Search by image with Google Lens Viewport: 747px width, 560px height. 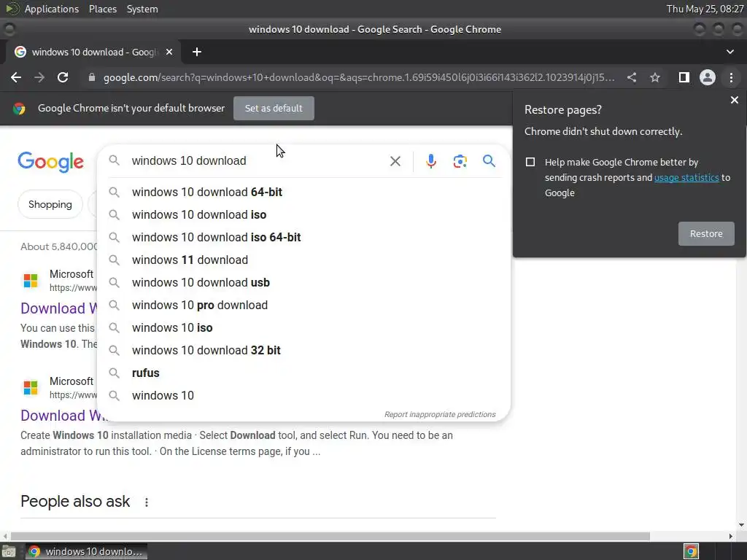point(460,161)
